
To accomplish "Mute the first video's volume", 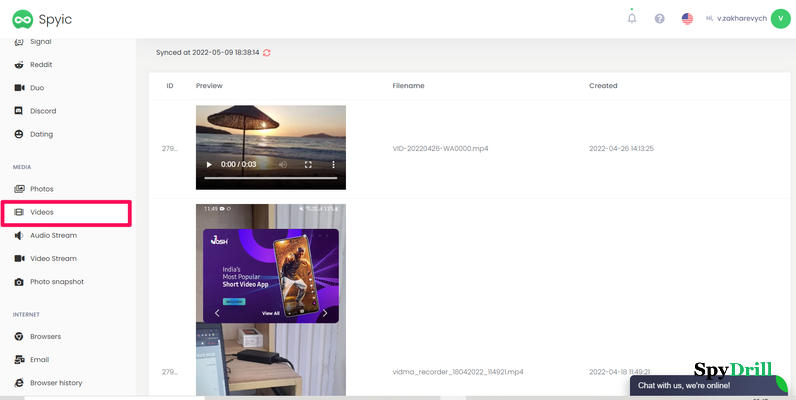I will (283, 164).
